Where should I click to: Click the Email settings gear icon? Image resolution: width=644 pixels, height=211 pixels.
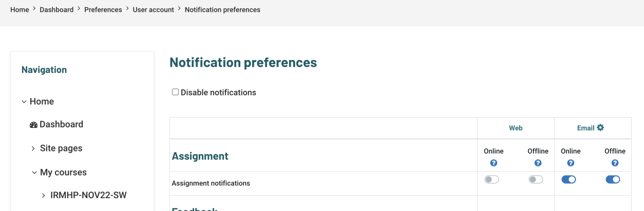coord(600,128)
